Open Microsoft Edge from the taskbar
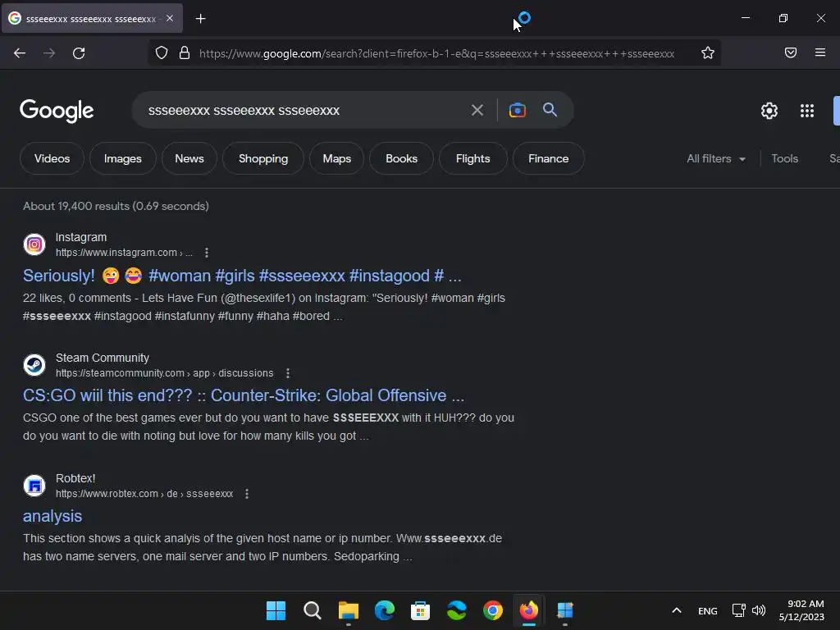This screenshot has height=630, width=840. [384, 610]
